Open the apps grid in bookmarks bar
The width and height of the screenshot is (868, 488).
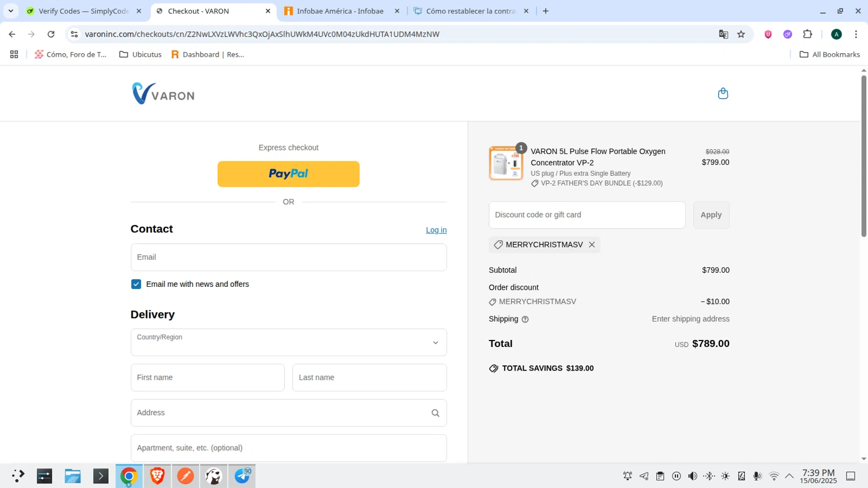tap(14, 54)
